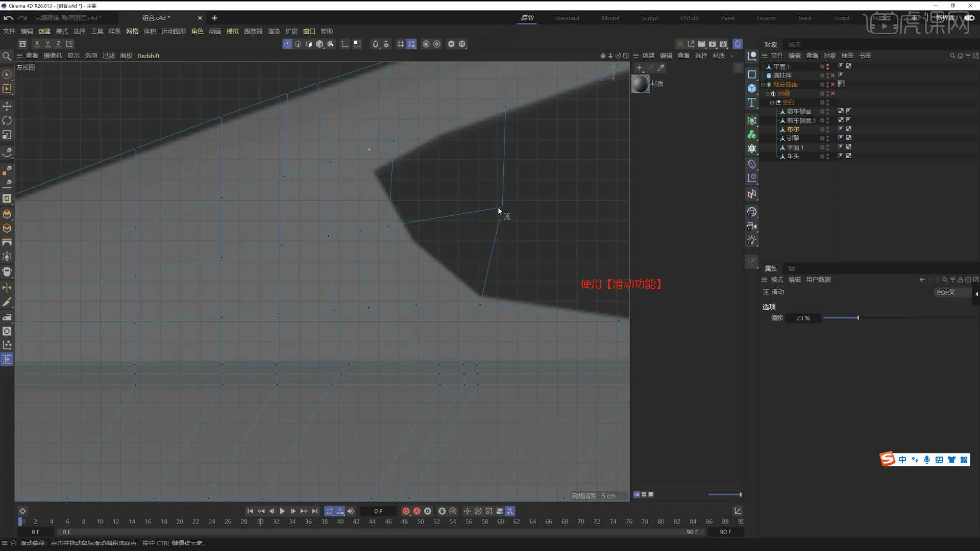Image resolution: width=980 pixels, height=551 pixels.
Task: Select the Knife cut tool icon
Action: point(7,303)
